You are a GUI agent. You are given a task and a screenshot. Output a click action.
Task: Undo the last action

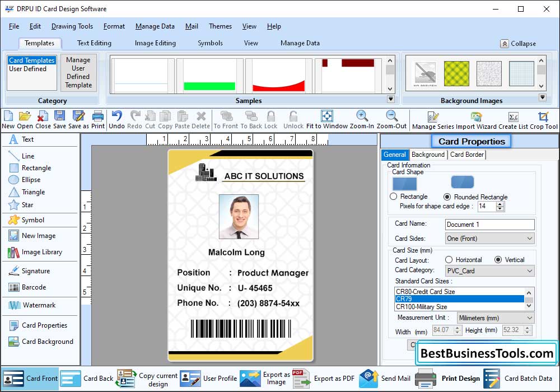point(116,120)
